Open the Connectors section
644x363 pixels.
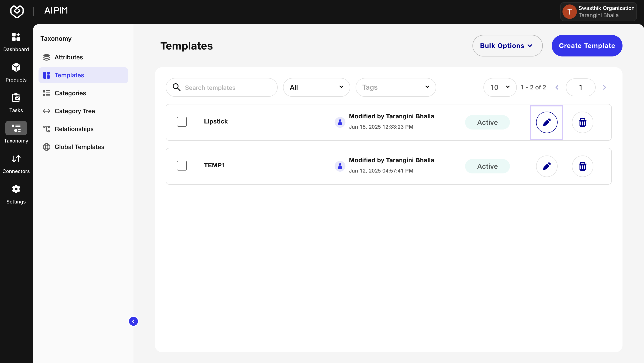16,164
